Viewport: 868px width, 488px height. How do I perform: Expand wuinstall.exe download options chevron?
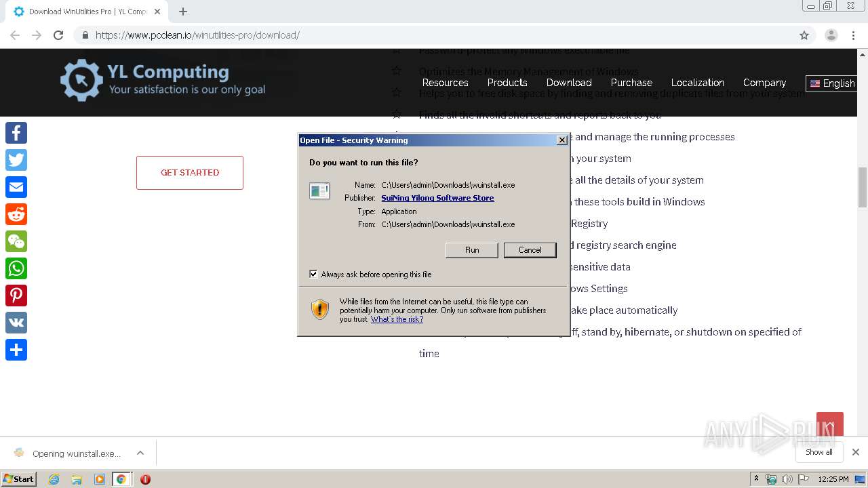pyautogui.click(x=140, y=453)
